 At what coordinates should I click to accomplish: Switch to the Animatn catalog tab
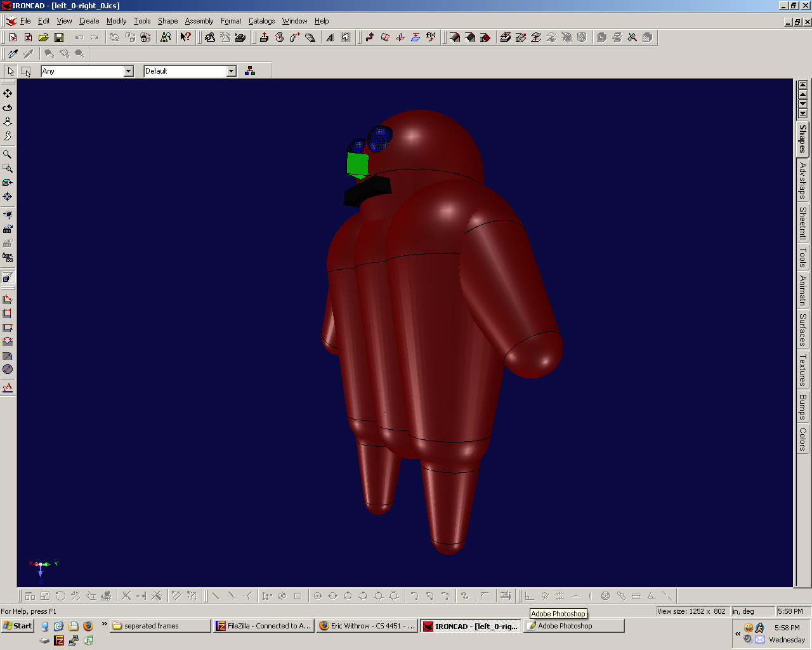(802, 291)
